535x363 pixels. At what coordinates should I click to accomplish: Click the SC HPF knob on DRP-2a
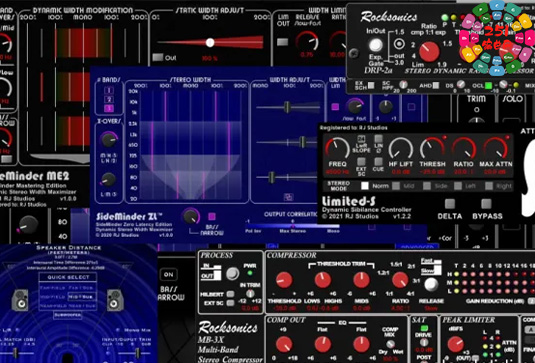(x=403, y=84)
